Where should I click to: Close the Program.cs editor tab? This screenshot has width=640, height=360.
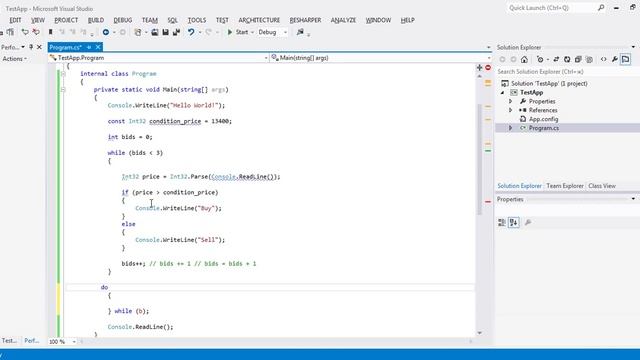[98, 47]
